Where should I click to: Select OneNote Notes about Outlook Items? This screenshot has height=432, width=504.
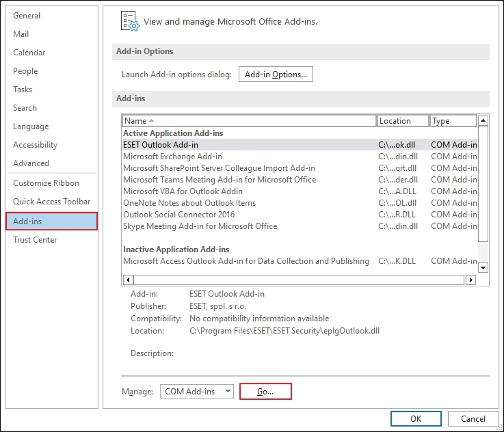click(x=300, y=203)
